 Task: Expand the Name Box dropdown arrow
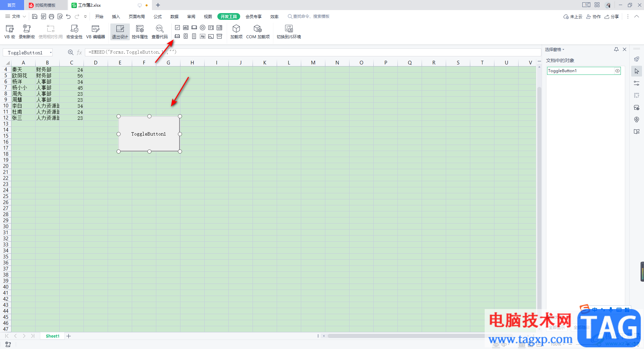coord(51,52)
